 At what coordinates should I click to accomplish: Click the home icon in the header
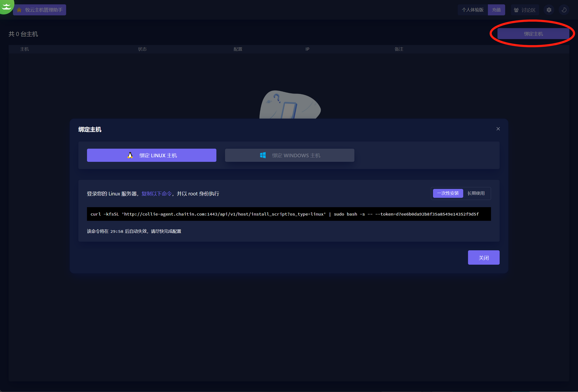(x=19, y=10)
